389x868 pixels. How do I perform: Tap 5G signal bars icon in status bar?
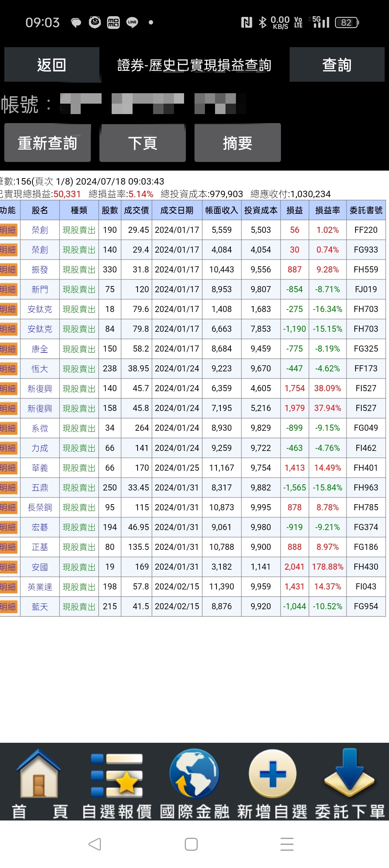[321, 22]
